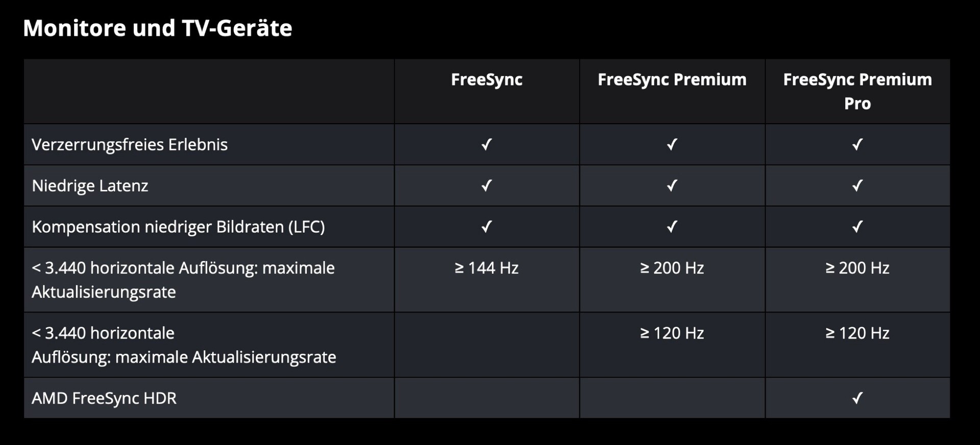
Task: Click the Kompensation niedriger Bildraten (LFC) label
Action: (178, 227)
